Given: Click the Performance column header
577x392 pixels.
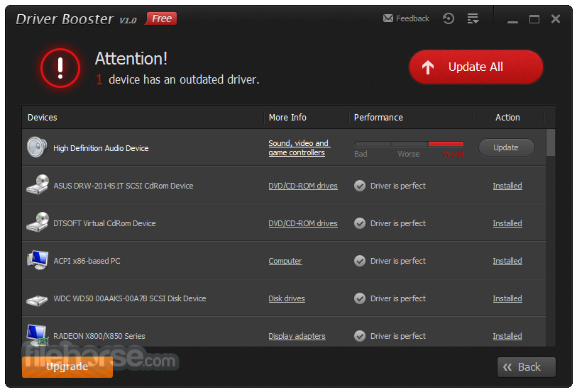Looking at the screenshot, I should (x=378, y=118).
